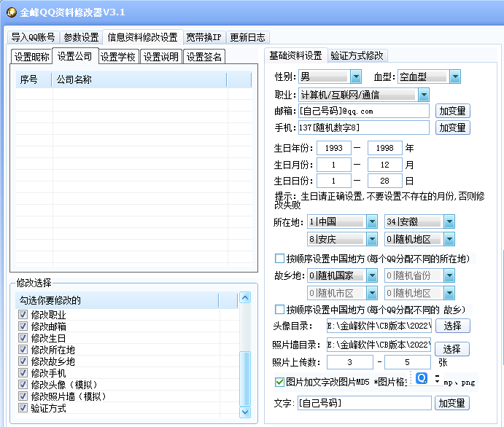
Task: Open 设置说明 sub-tab
Action: [161, 57]
